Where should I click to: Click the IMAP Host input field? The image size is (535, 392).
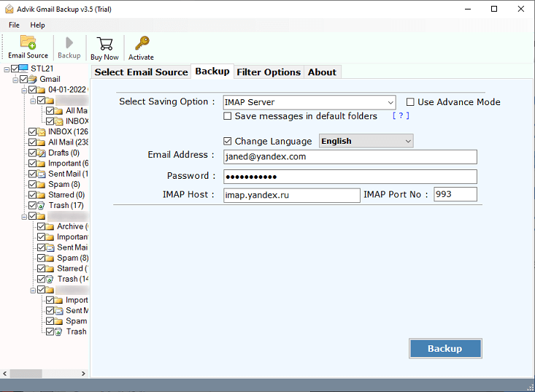tap(292, 195)
